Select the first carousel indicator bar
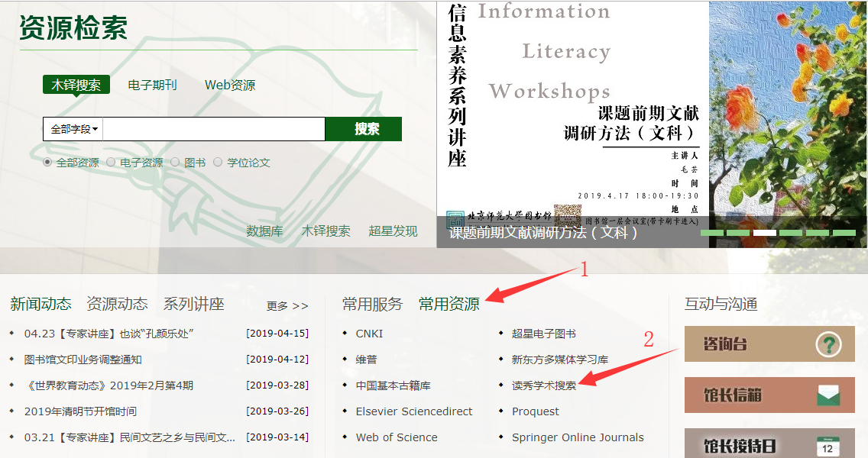Viewport: 868px width, 458px height. pos(712,233)
